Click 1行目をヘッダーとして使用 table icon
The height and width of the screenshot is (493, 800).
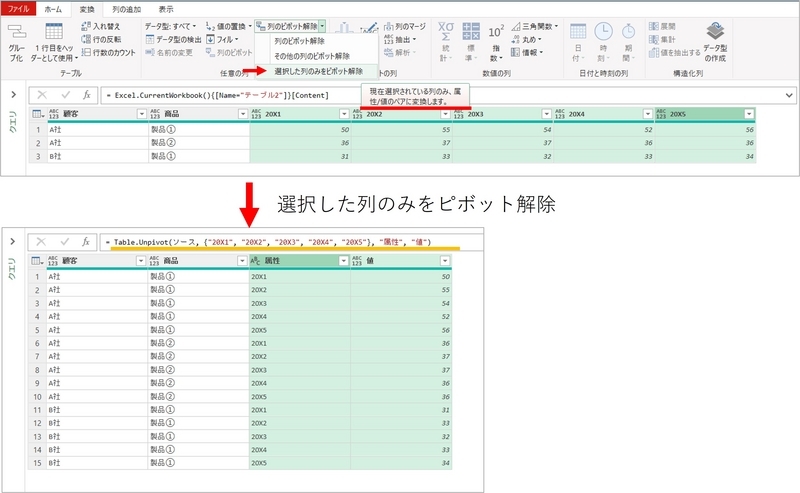click(54, 32)
